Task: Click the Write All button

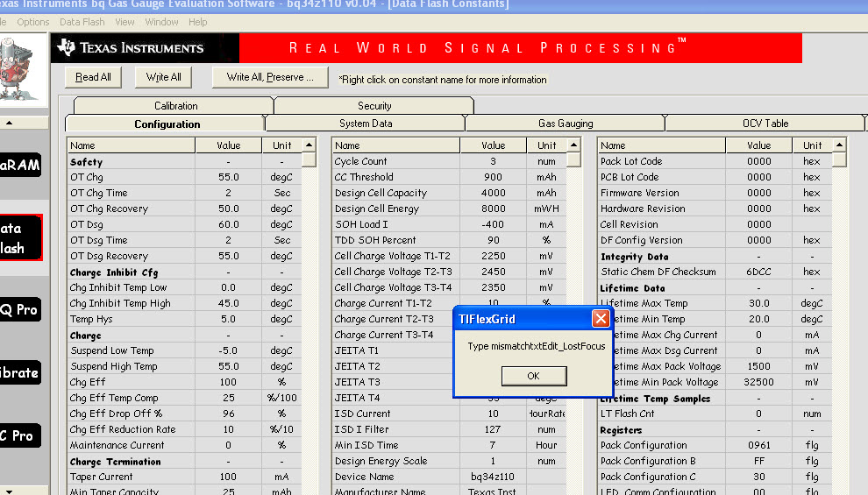Action: tap(163, 77)
